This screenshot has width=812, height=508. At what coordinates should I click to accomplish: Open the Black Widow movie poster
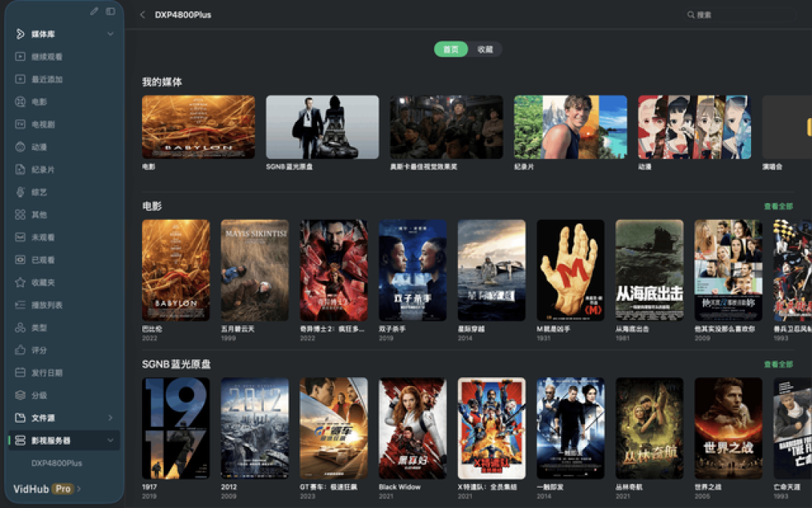(x=413, y=428)
